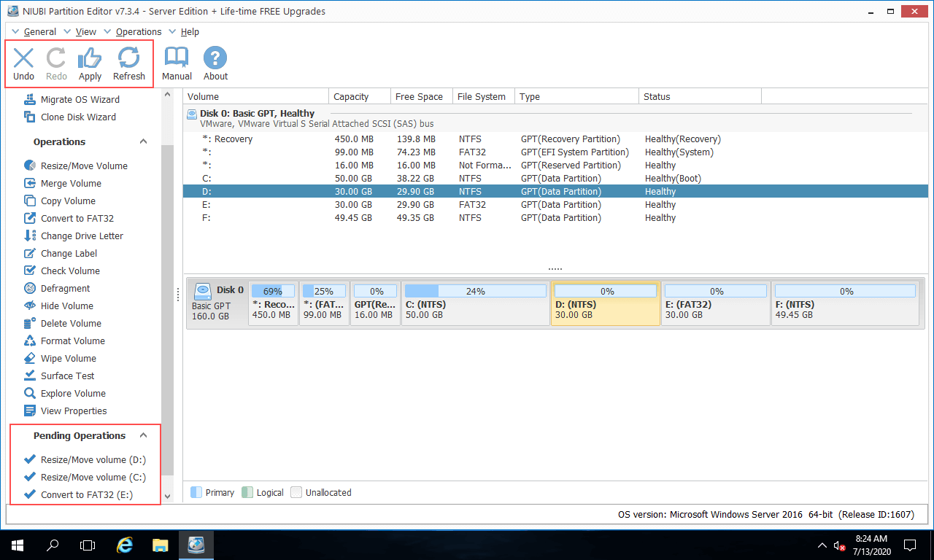Click the Refresh toolbar icon
This screenshot has height=560, width=934.
click(129, 58)
